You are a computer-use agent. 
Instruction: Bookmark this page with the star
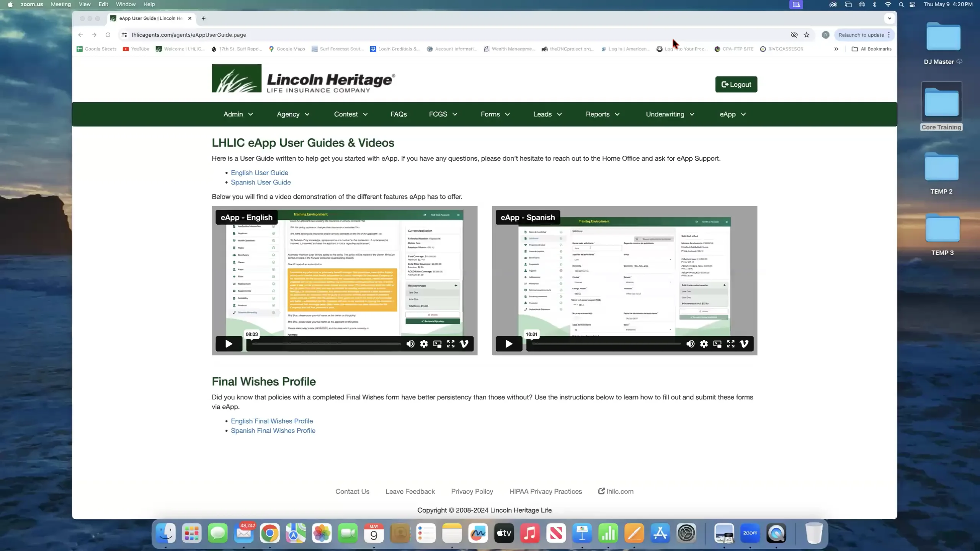tap(807, 35)
